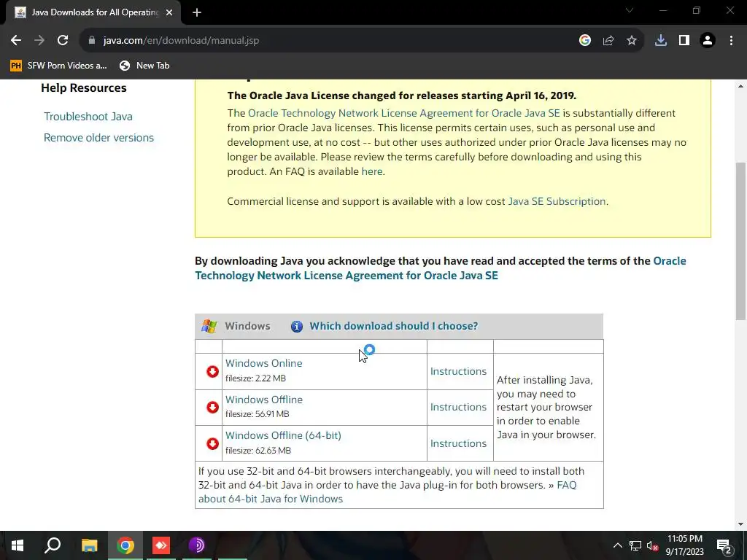Open Instructions for Windows Offline
Screen dimensions: 747x560
coord(458,407)
